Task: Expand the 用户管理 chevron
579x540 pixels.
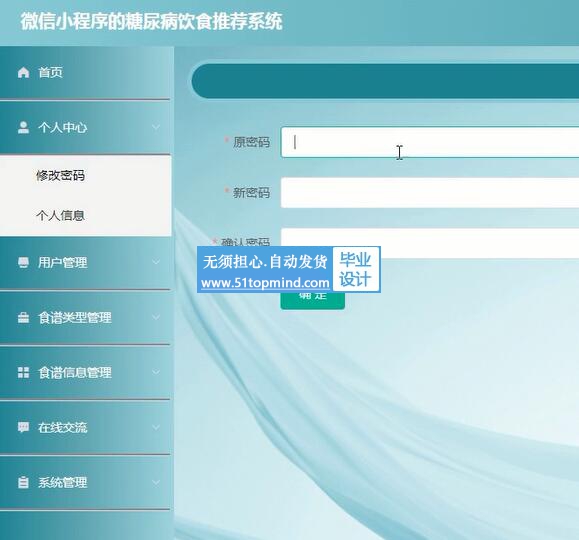Action: (156, 263)
